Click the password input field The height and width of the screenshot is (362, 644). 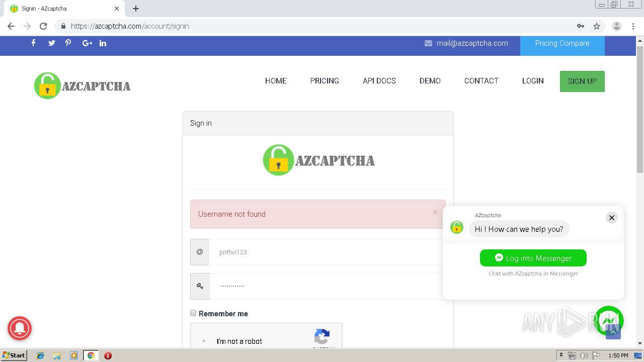[328, 286]
